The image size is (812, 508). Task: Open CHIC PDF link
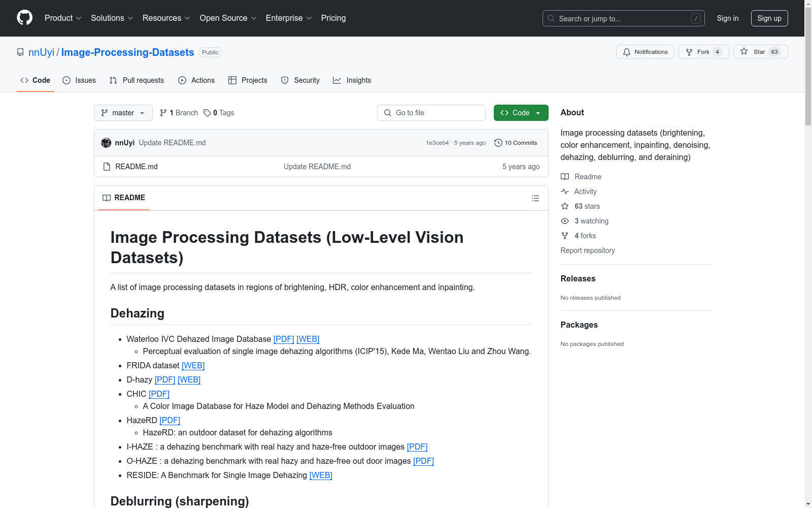[159, 394]
